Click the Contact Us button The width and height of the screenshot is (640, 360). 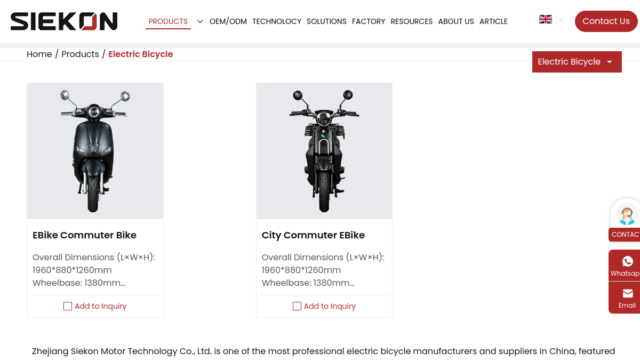[x=606, y=21]
